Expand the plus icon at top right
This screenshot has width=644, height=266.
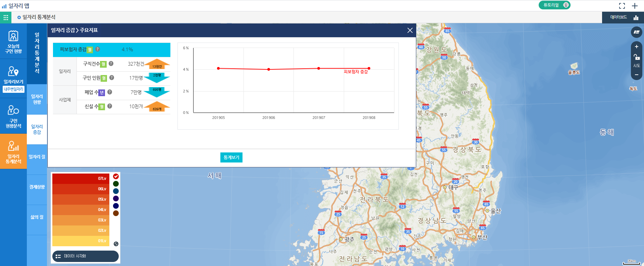tap(635, 6)
